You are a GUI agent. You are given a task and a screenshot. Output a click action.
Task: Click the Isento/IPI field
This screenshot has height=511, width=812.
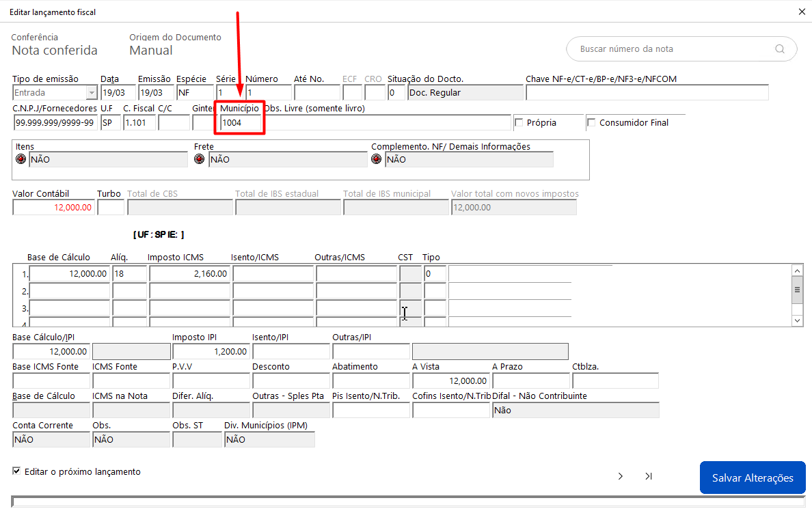point(291,352)
